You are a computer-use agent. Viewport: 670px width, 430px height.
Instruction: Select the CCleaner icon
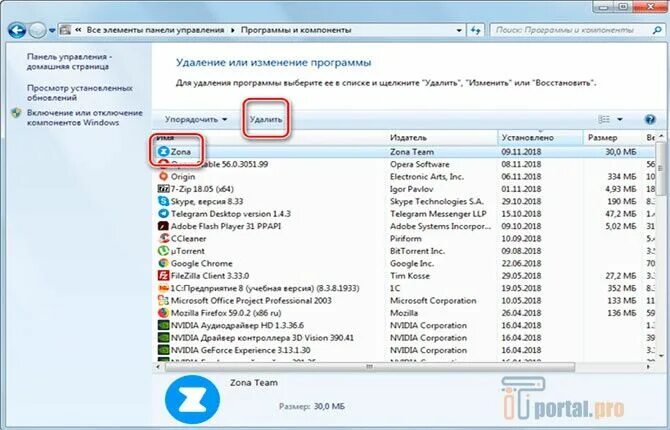163,239
